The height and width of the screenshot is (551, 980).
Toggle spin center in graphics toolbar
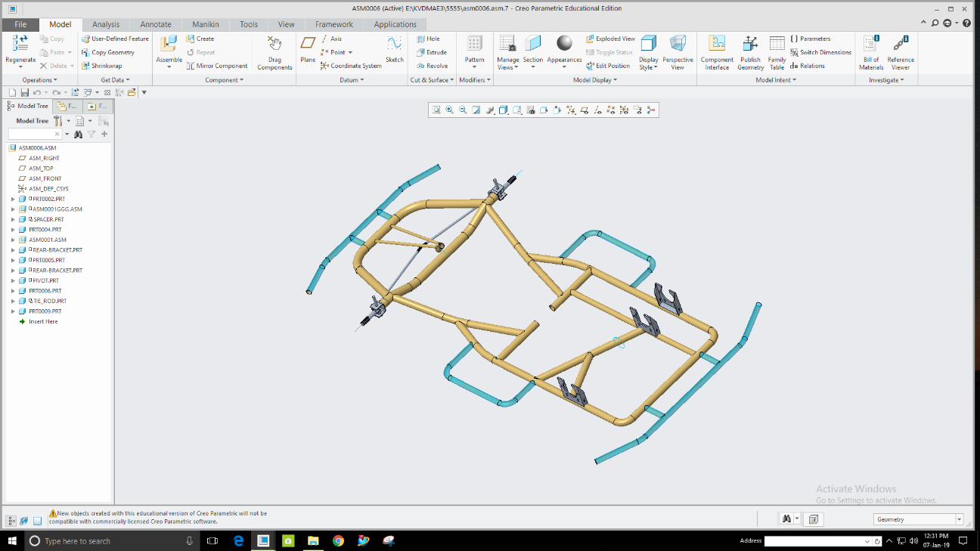[x=651, y=110]
